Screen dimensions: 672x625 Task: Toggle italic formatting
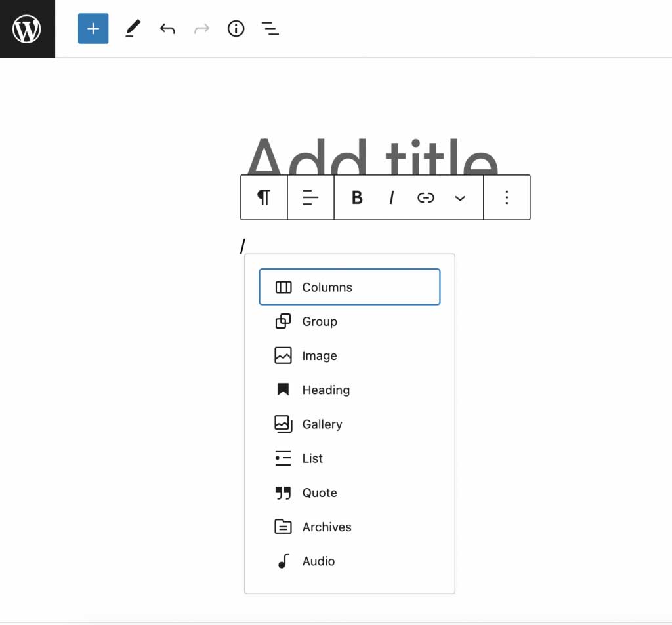391,197
